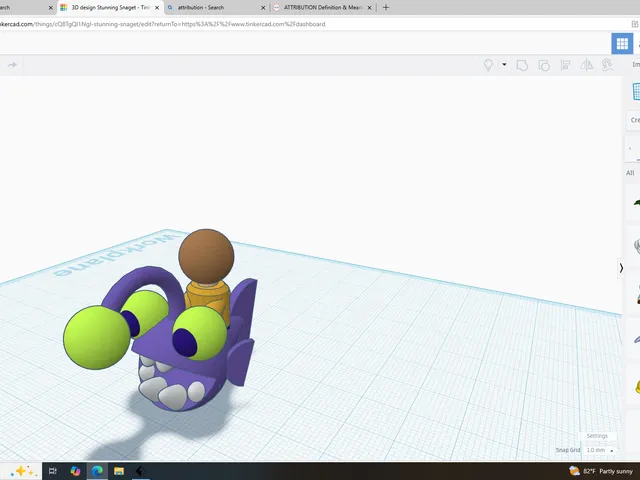Close the attribution - Search tab
The width and height of the screenshot is (640, 480).
coord(263,8)
